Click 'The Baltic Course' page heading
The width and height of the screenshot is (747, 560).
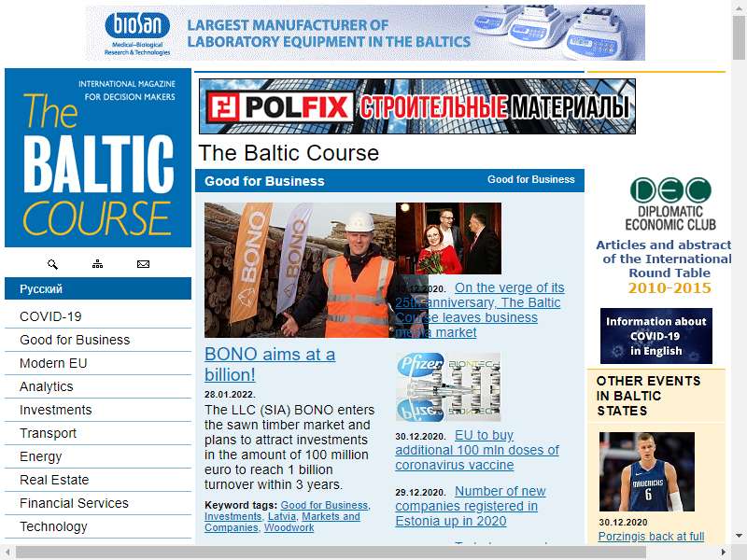[x=289, y=153]
